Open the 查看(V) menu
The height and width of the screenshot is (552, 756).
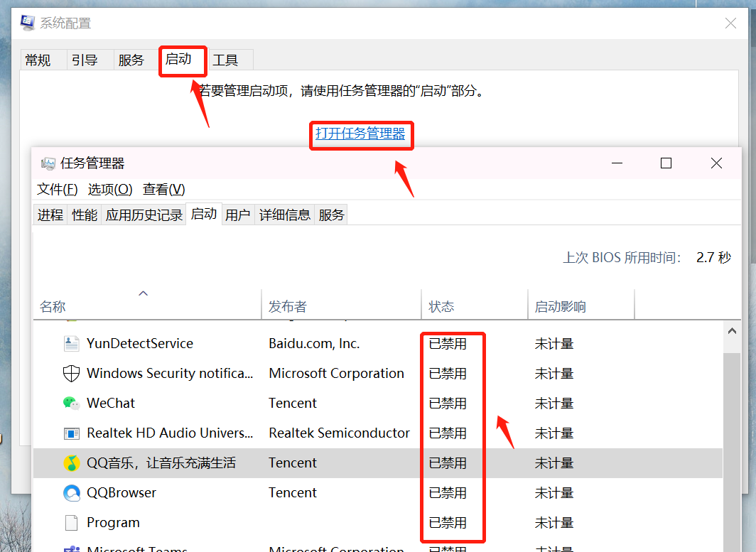point(163,190)
